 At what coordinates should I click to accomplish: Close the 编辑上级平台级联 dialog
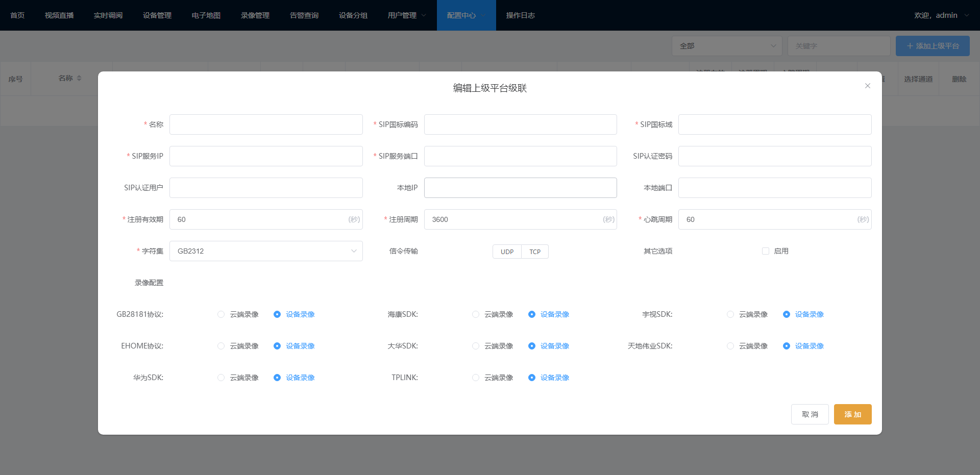pyautogui.click(x=867, y=86)
